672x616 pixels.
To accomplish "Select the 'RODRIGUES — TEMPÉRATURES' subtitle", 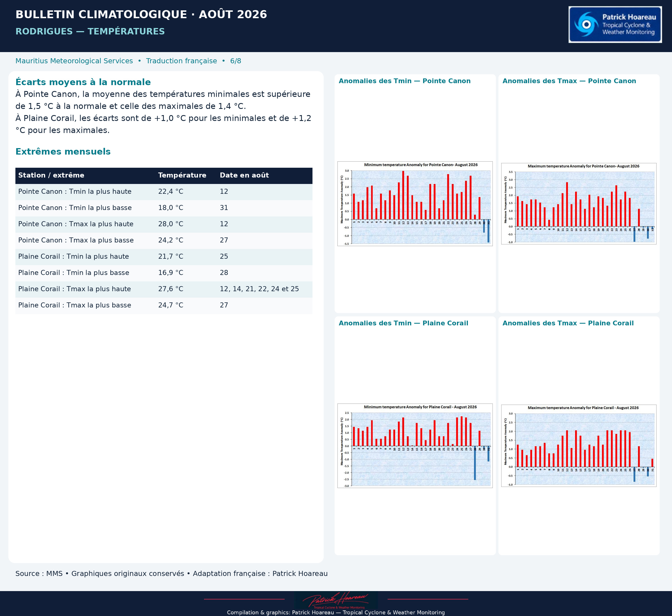I will click(x=90, y=31).
